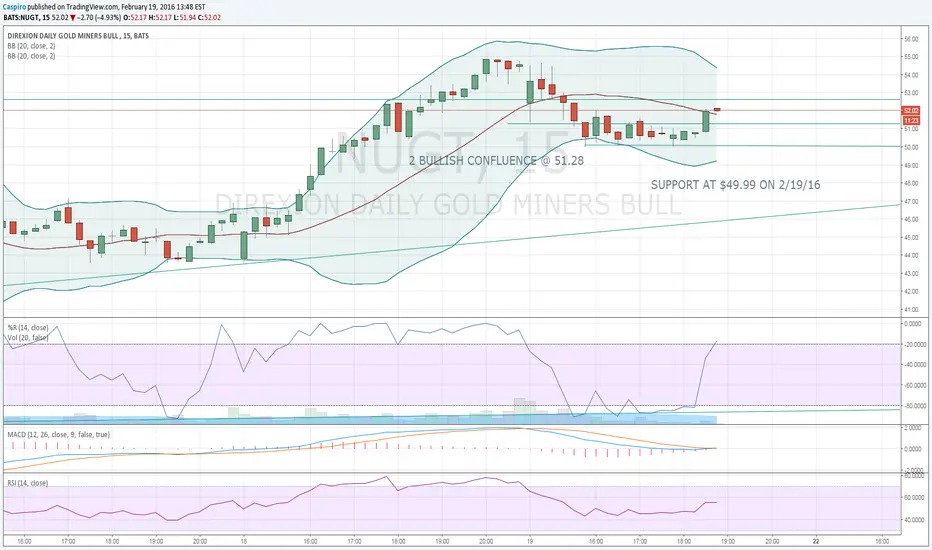Click the red 52.02 current price tag
Image resolution: width=932 pixels, height=550 pixels.
[x=911, y=111]
